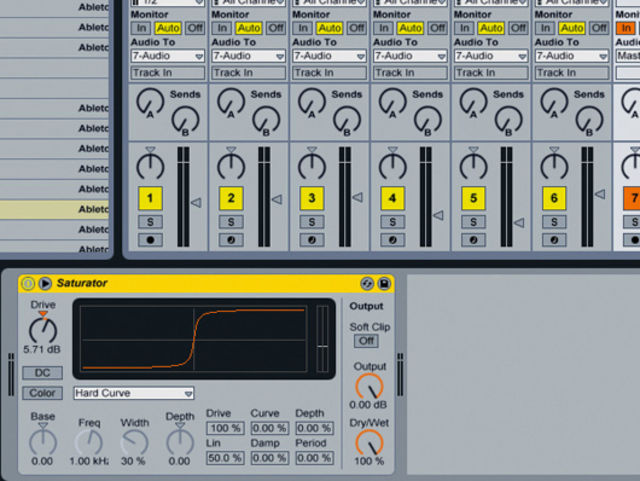This screenshot has width=640, height=481.
Task: Click pan knob on track 5
Action: 473,166
